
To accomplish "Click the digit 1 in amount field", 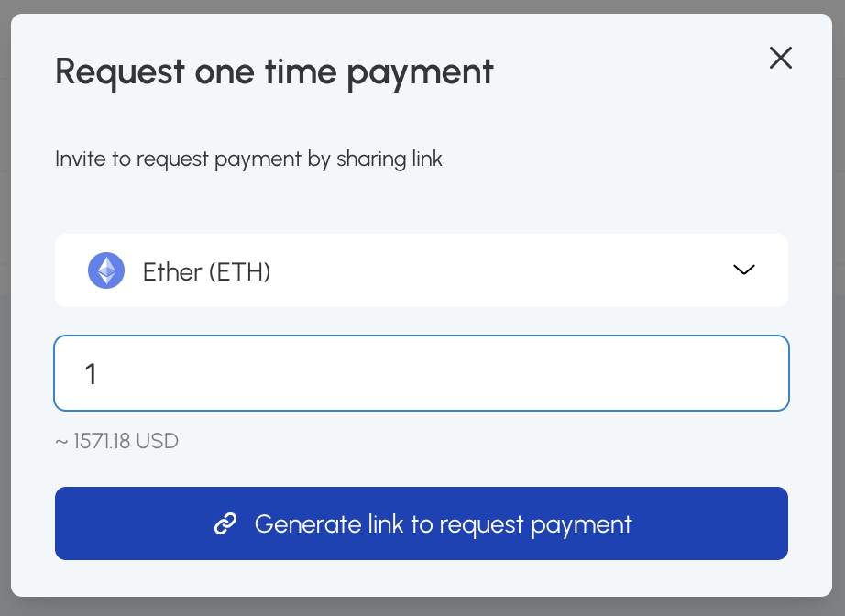I will click(91, 374).
